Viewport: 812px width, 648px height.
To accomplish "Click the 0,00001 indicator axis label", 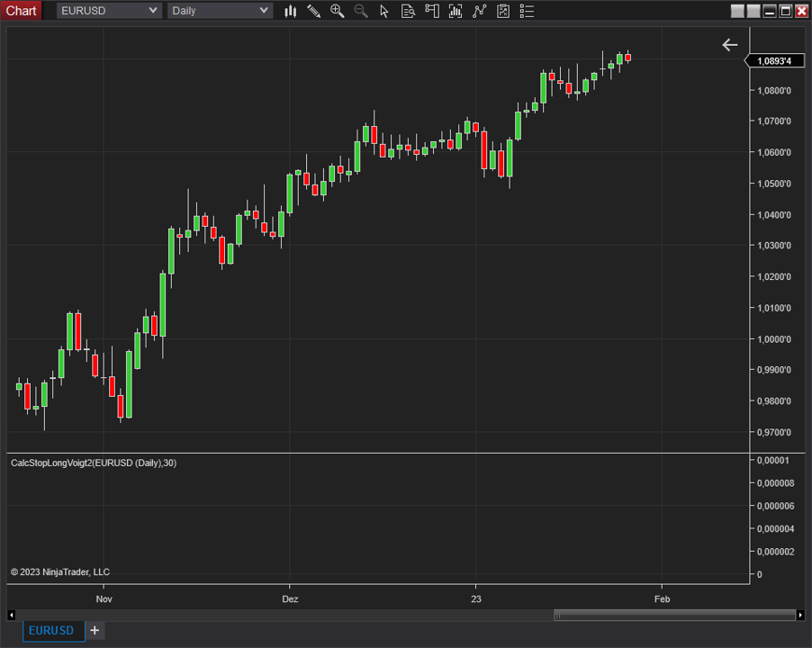I will click(x=773, y=460).
